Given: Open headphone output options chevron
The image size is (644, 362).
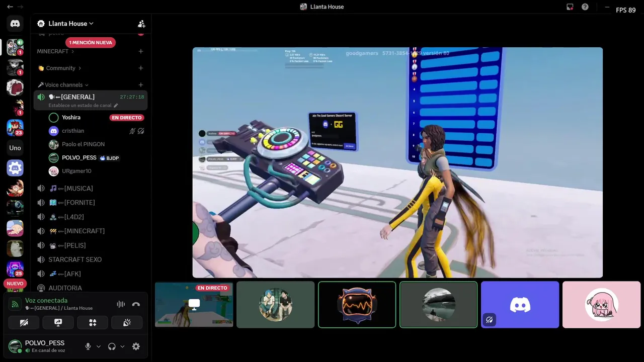Looking at the screenshot, I should 122,346.
